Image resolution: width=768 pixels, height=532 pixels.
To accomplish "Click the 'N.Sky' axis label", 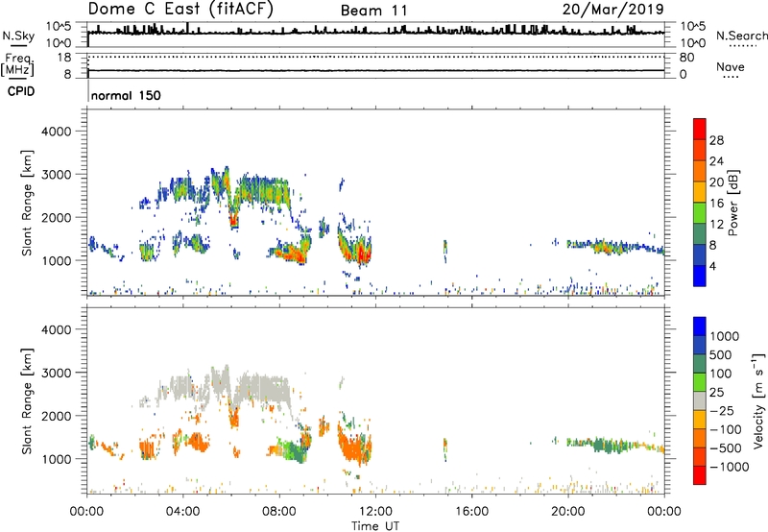I will (x=18, y=36).
